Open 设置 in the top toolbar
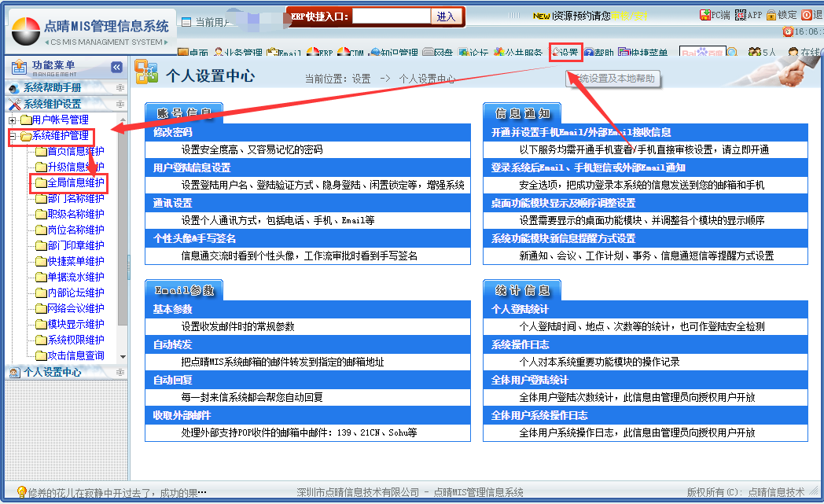This screenshot has width=824, height=504. point(565,53)
